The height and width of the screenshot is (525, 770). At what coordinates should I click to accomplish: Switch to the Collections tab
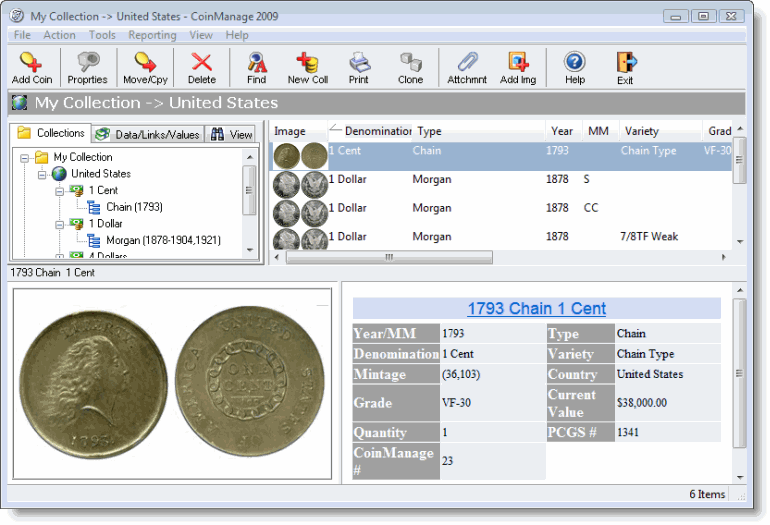(x=50, y=133)
